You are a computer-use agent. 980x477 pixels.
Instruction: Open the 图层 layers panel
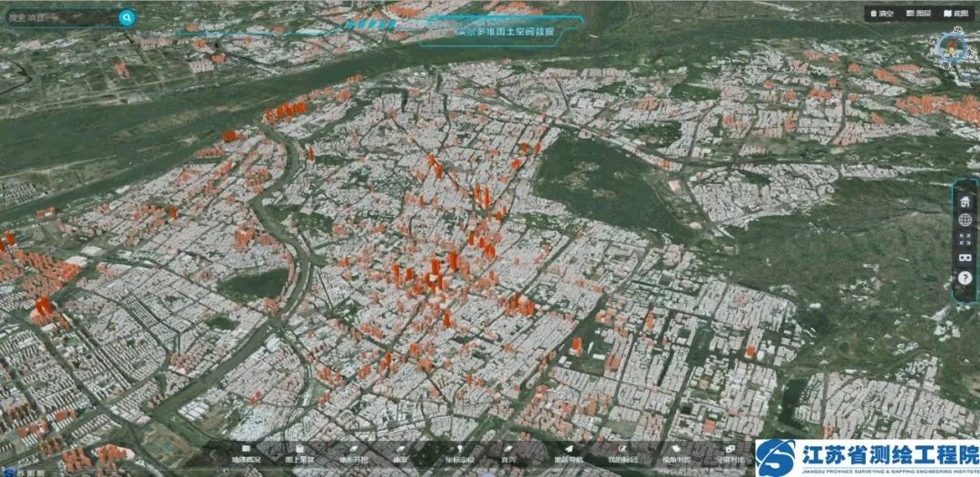(919, 14)
